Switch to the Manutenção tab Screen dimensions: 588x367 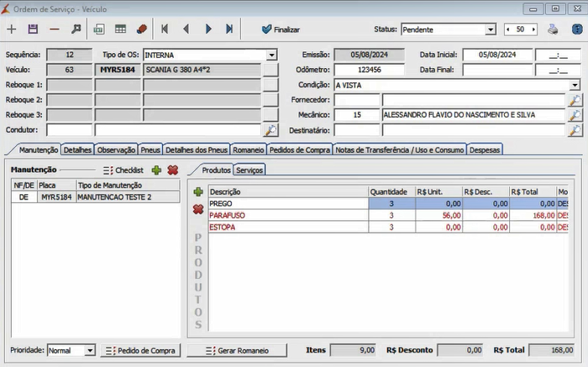[x=39, y=150]
